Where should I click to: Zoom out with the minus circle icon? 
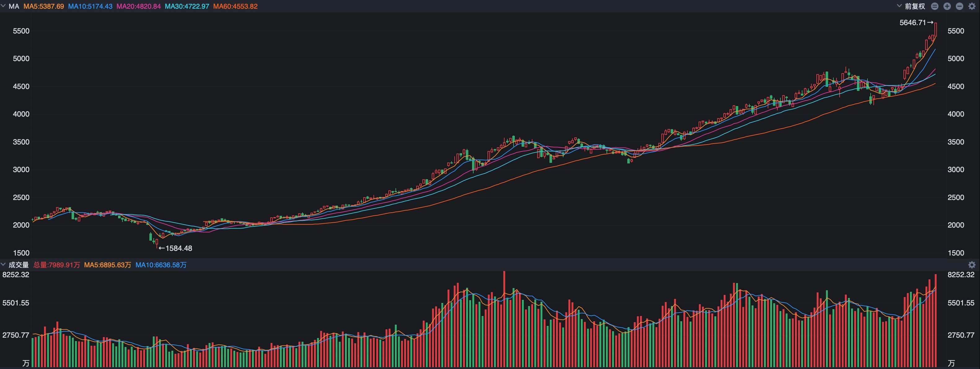[960, 6]
